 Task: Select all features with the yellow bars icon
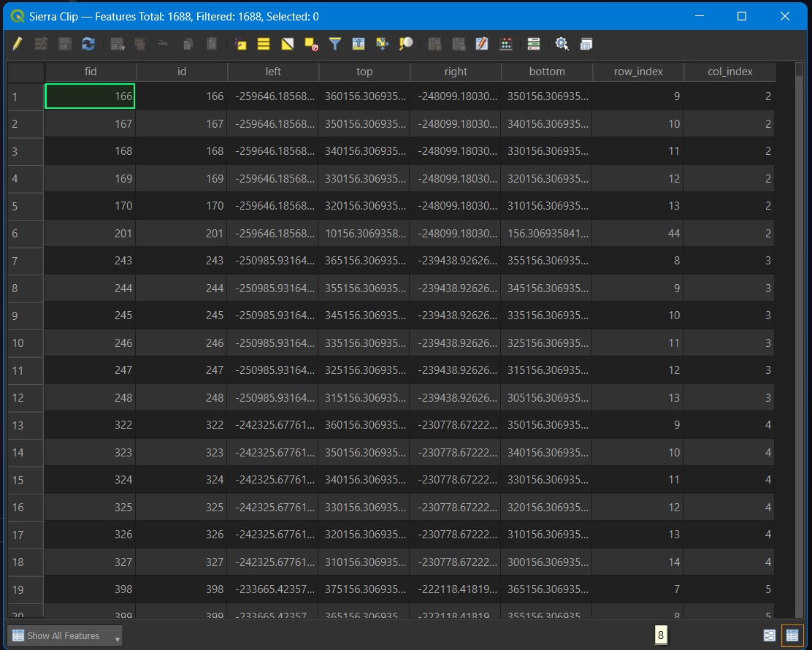coord(264,44)
